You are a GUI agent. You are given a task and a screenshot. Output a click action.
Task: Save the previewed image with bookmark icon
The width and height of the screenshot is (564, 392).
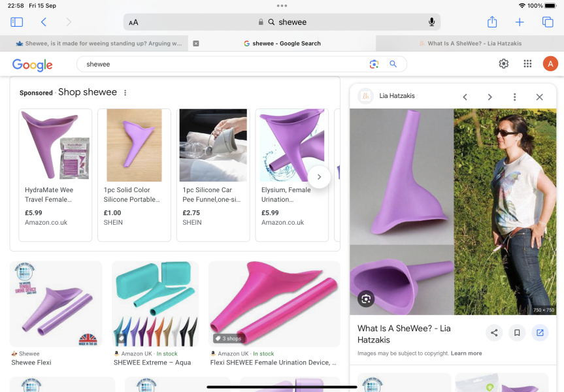pyautogui.click(x=517, y=333)
